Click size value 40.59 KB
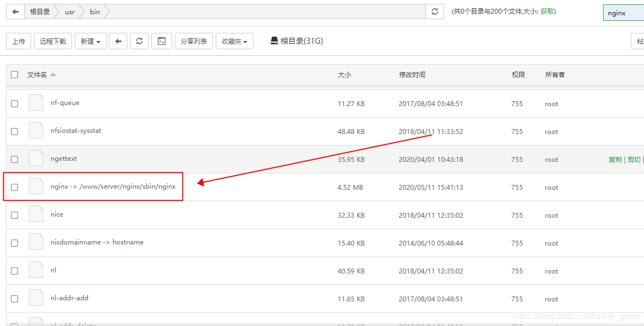 (x=351, y=271)
